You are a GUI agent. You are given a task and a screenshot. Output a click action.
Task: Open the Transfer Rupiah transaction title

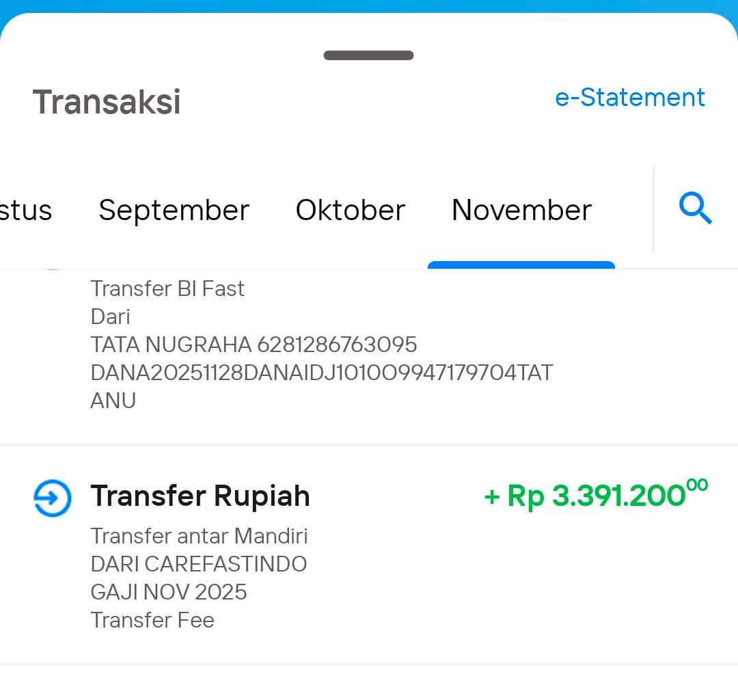pyautogui.click(x=200, y=496)
